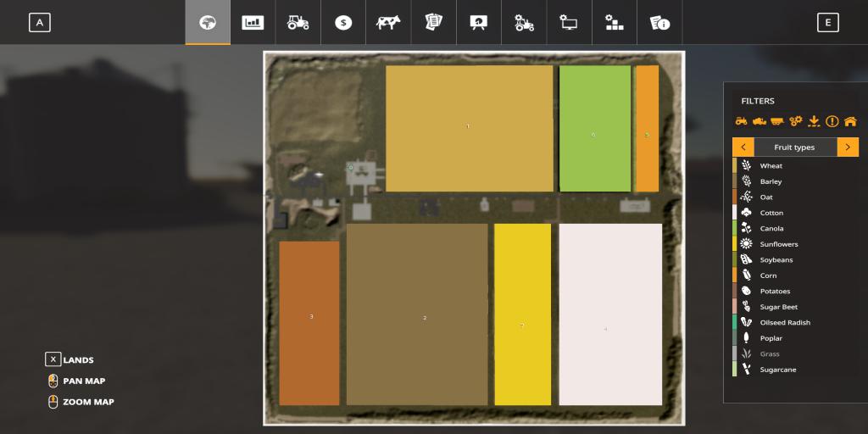Toggle the gears tools map filter
Screen dimensions: 868x434
(x=796, y=121)
